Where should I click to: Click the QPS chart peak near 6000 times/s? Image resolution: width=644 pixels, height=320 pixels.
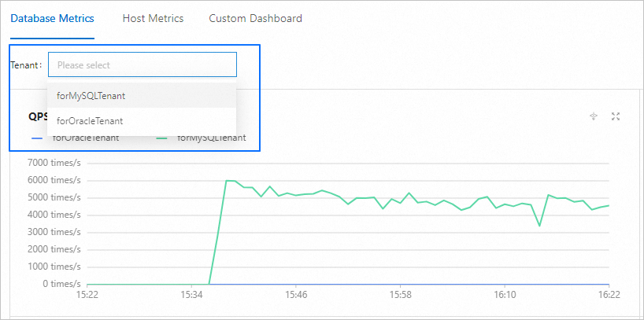click(230, 181)
